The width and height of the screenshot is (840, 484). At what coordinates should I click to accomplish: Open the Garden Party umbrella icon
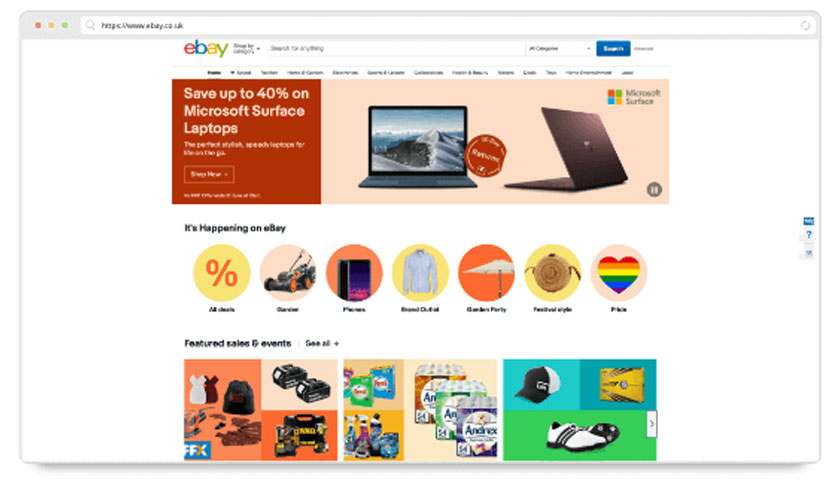(486, 272)
